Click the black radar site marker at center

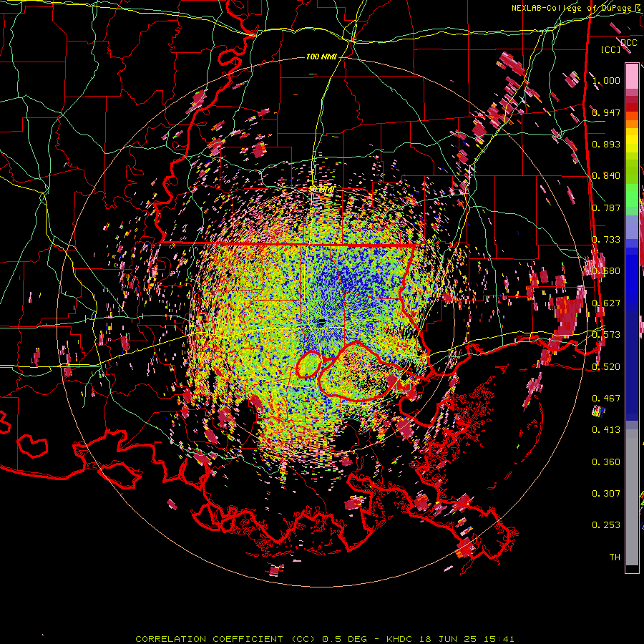[x=323, y=321]
